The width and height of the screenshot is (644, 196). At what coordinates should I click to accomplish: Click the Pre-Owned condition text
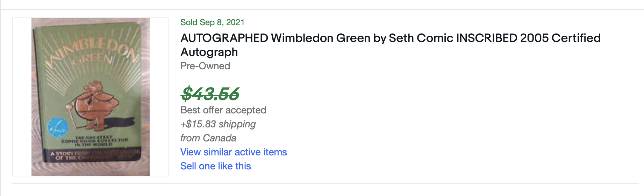pos(205,66)
